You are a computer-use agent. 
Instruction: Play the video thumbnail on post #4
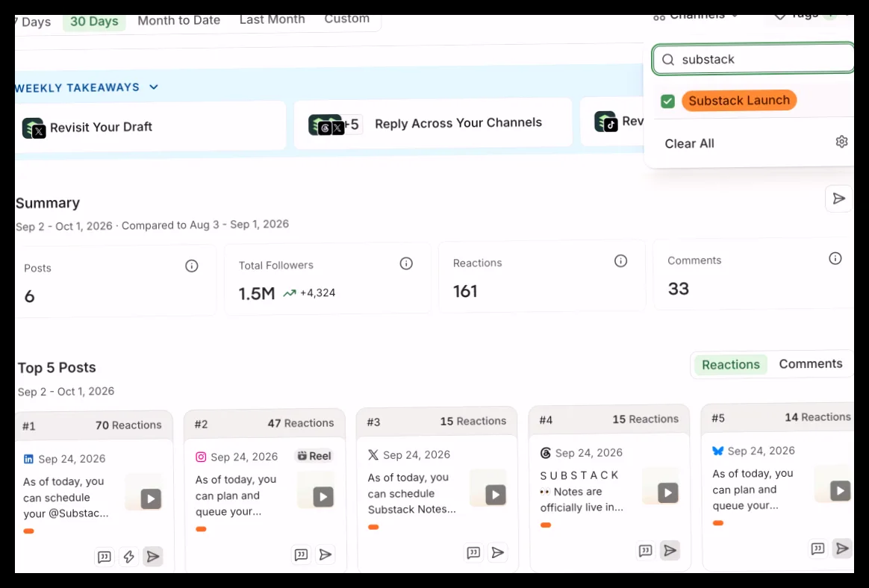(x=667, y=492)
